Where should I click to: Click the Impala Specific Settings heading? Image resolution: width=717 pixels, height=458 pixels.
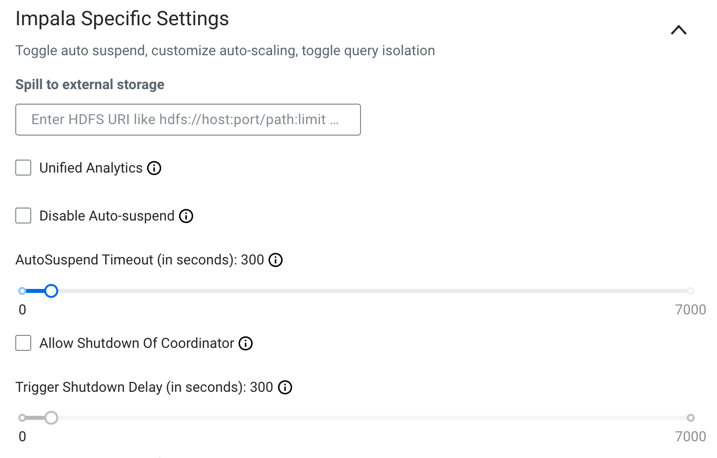coord(122,19)
